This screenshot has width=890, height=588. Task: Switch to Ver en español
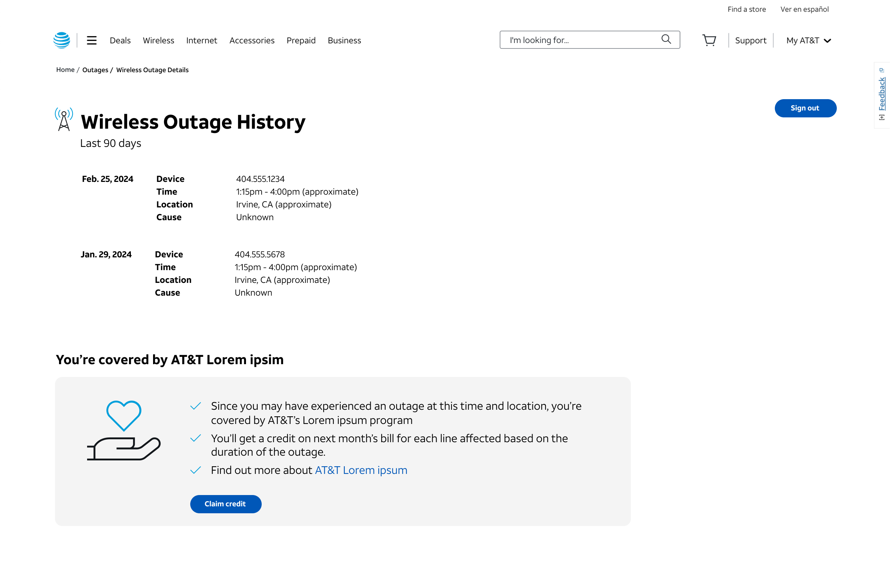pyautogui.click(x=804, y=9)
